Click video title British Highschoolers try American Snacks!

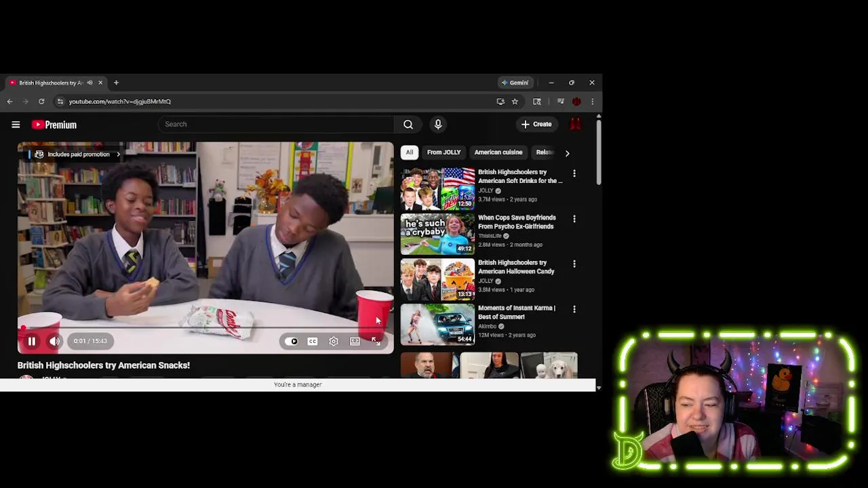104,365
